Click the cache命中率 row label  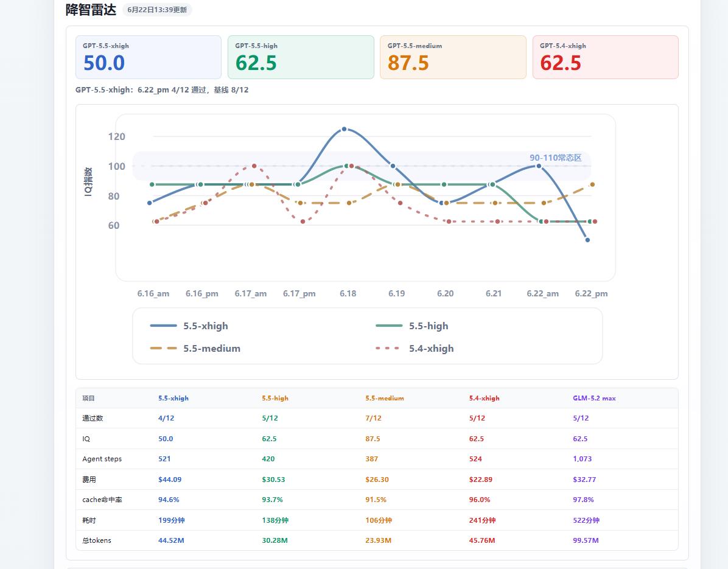(x=102, y=500)
